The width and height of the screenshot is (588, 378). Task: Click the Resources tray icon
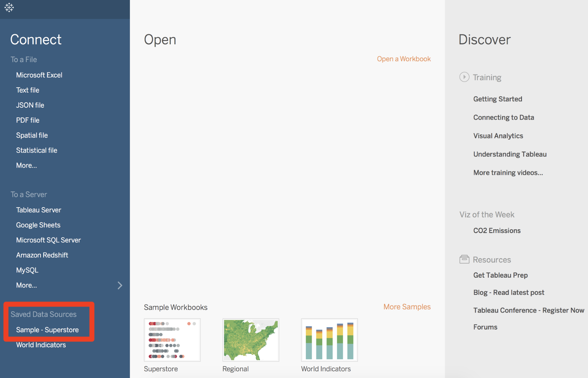click(x=464, y=259)
